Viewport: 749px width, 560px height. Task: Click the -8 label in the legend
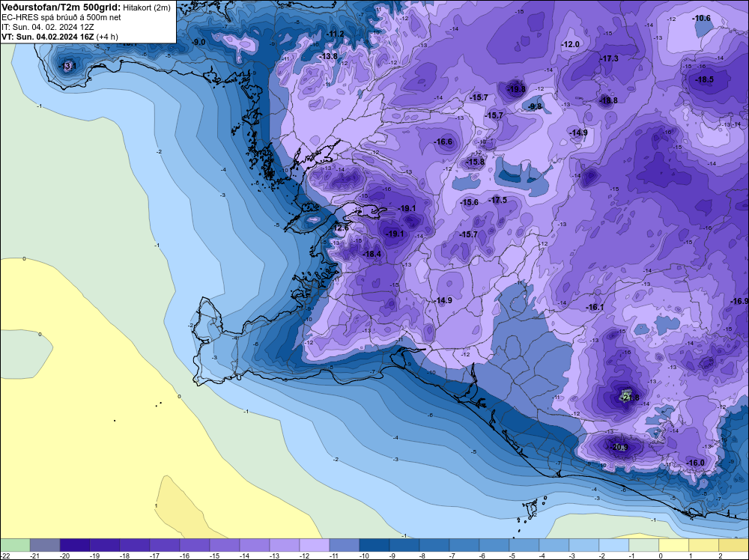[x=424, y=556]
